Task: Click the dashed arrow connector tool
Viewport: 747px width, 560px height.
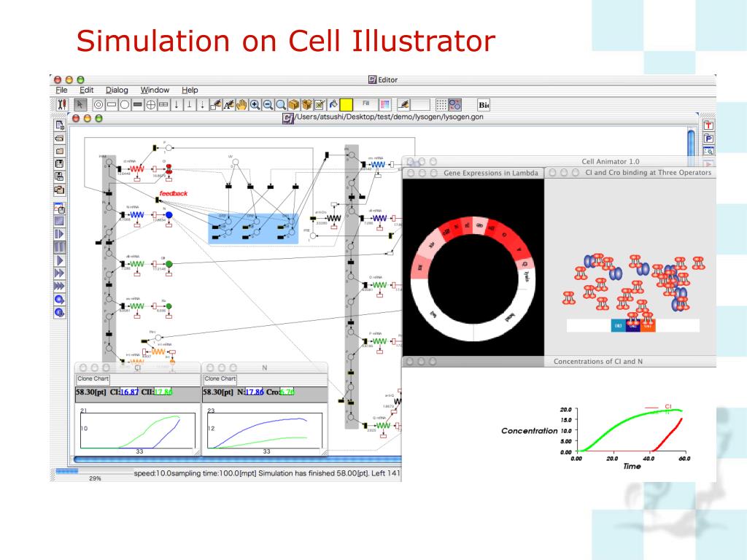Action: tap(203, 105)
